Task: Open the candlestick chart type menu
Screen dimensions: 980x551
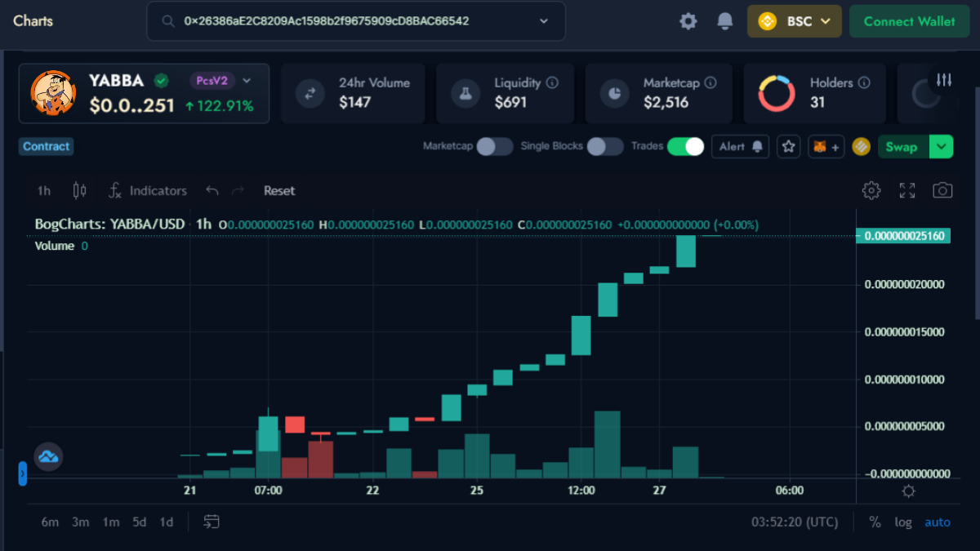Action: coord(79,190)
